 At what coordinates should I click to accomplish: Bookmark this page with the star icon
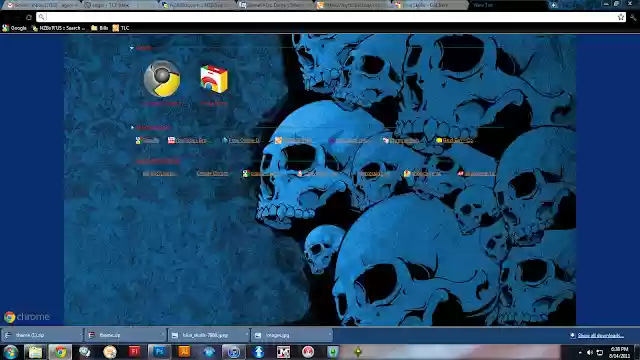click(x=621, y=17)
